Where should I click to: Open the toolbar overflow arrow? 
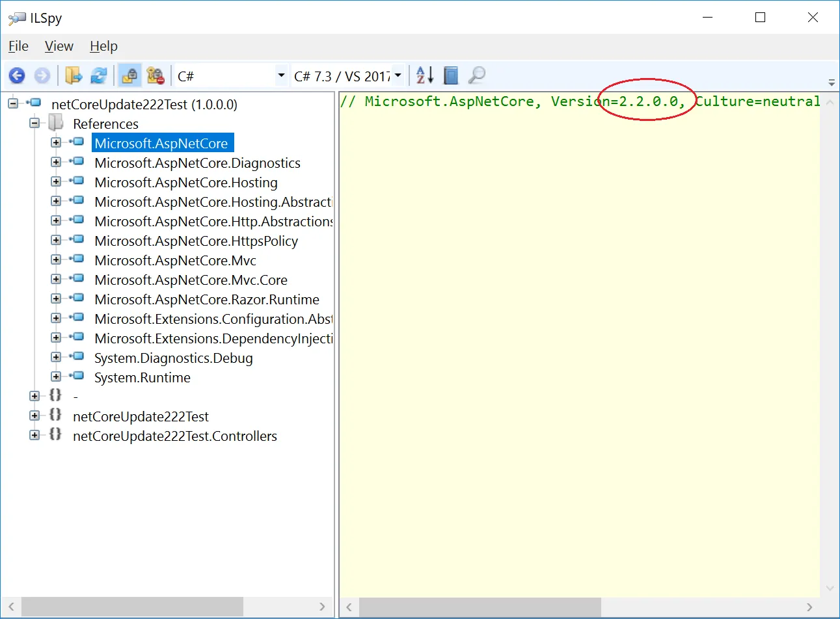832,83
